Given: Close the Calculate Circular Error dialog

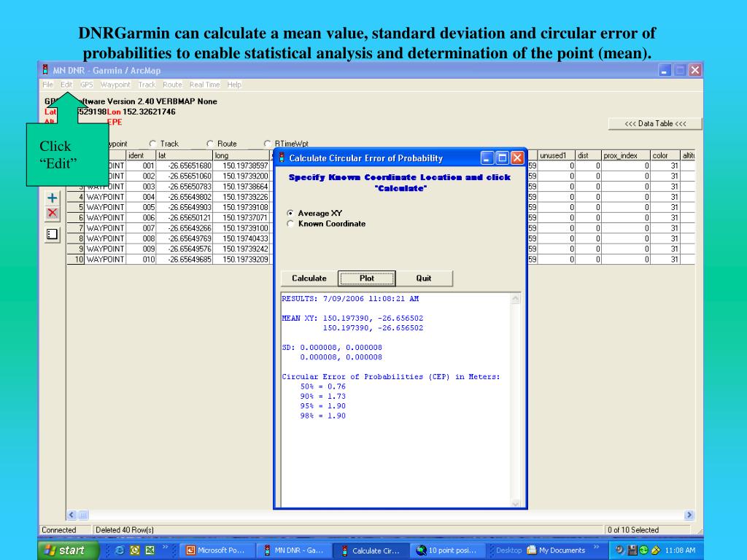Looking at the screenshot, I should click(x=517, y=157).
